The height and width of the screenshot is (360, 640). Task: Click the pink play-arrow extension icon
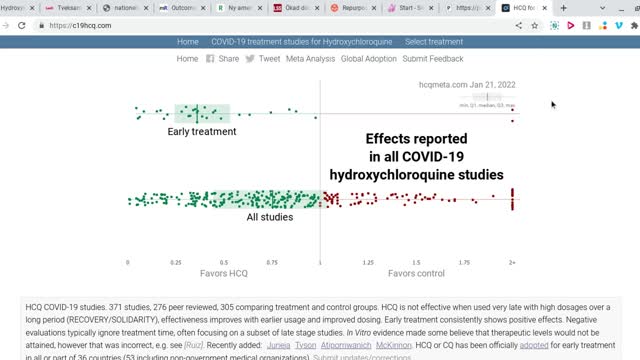tap(571, 25)
